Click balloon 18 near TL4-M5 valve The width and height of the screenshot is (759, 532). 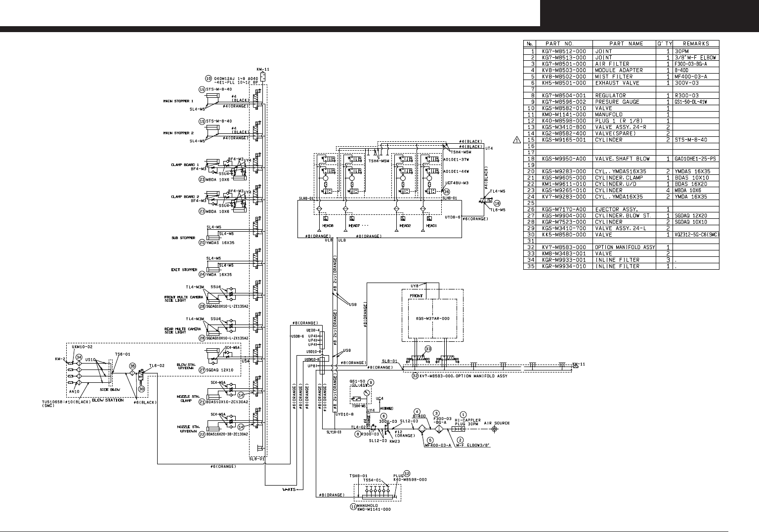(498, 203)
